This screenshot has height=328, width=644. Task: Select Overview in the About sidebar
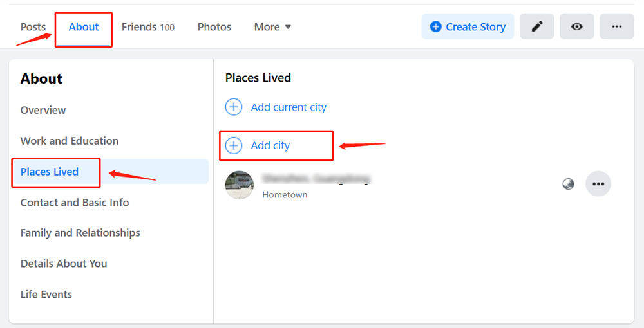[x=43, y=110]
